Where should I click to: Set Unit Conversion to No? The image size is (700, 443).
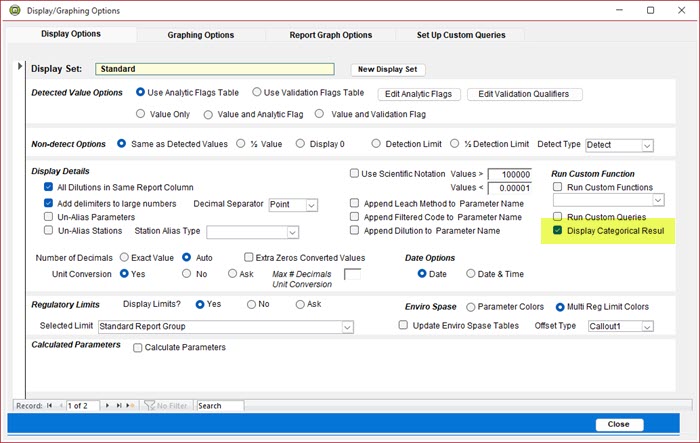pyautogui.click(x=187, y=273)
